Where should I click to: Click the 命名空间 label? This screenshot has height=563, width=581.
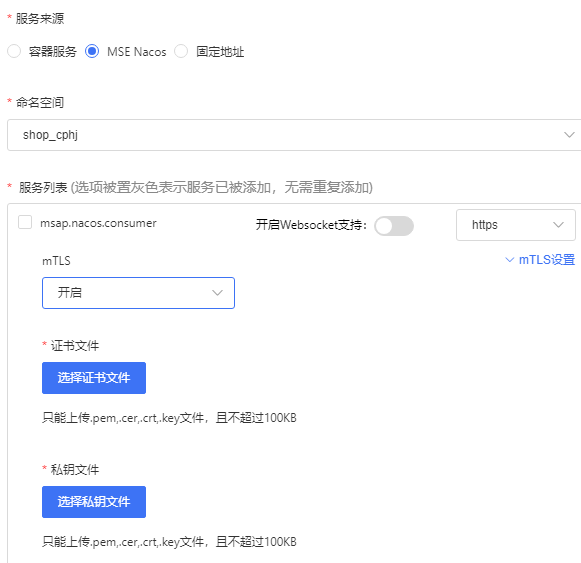pyautogui.click(x=40, y=102)
